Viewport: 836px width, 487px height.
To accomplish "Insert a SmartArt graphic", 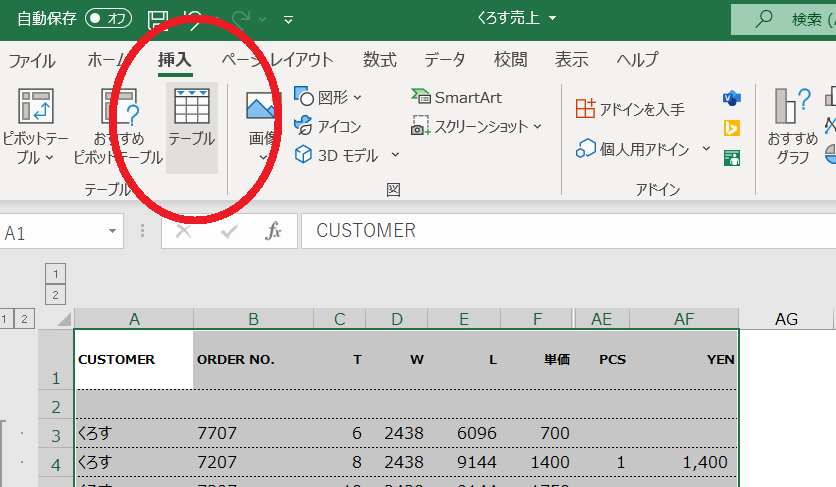I will tap(456, 98).
